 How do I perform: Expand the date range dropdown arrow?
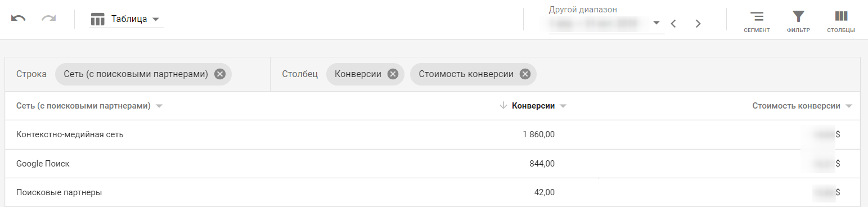(656, 23)
